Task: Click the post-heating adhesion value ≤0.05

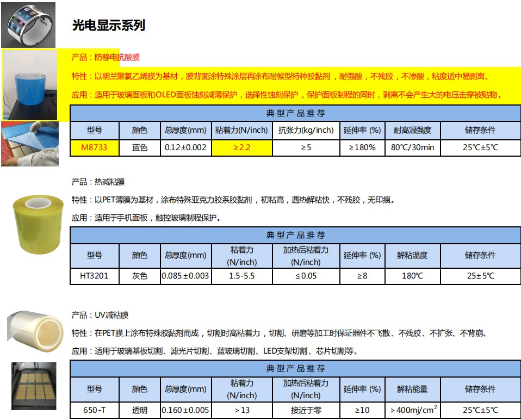Action: pos(306,276)
